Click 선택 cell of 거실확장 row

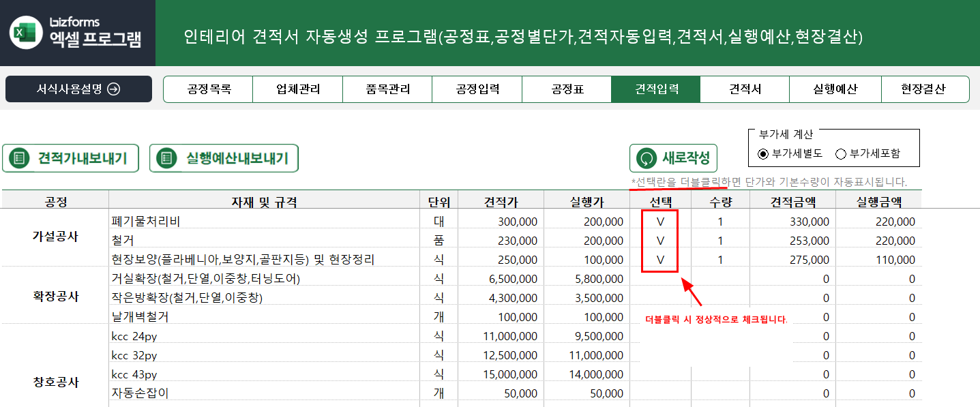click(x=660, y=278)
